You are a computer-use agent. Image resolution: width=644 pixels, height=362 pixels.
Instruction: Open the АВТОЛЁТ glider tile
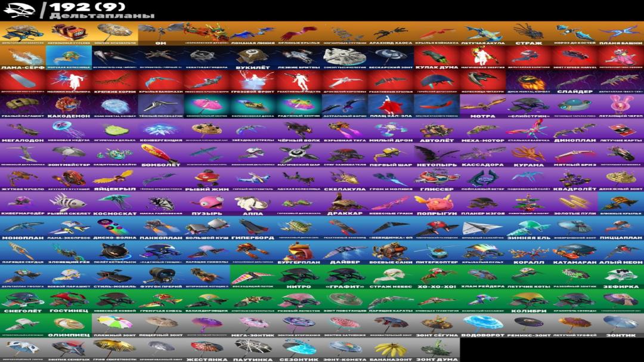click(437, 130)
